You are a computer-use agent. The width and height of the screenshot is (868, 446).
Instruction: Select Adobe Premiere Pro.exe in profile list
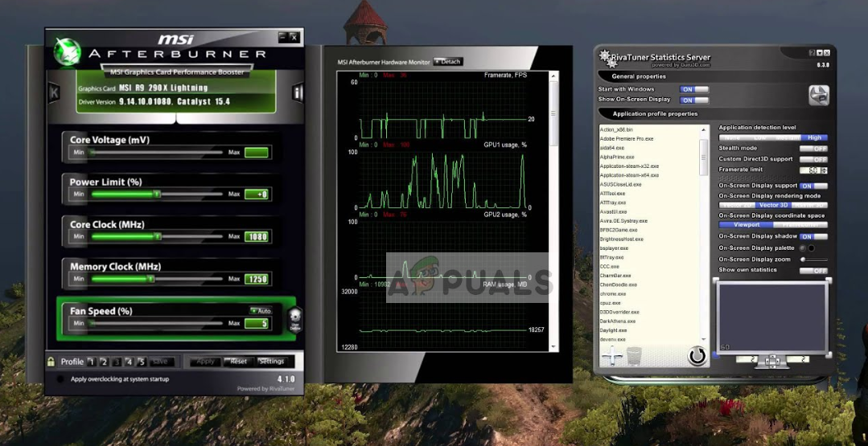pos(626,139)
